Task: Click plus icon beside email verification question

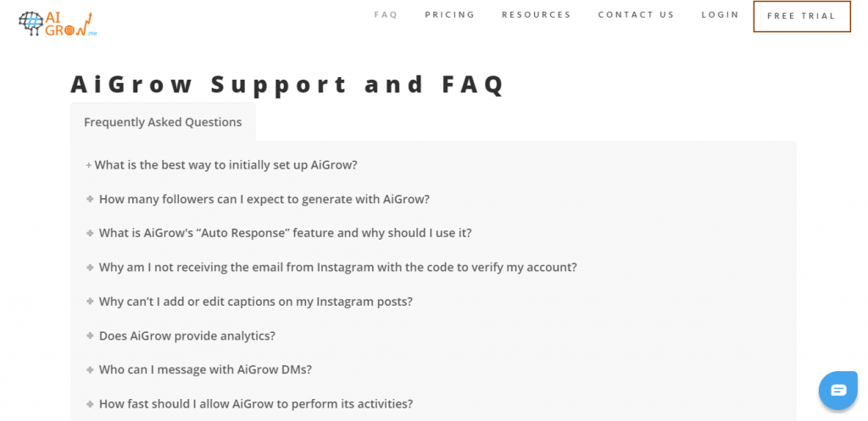Action: 90,268
